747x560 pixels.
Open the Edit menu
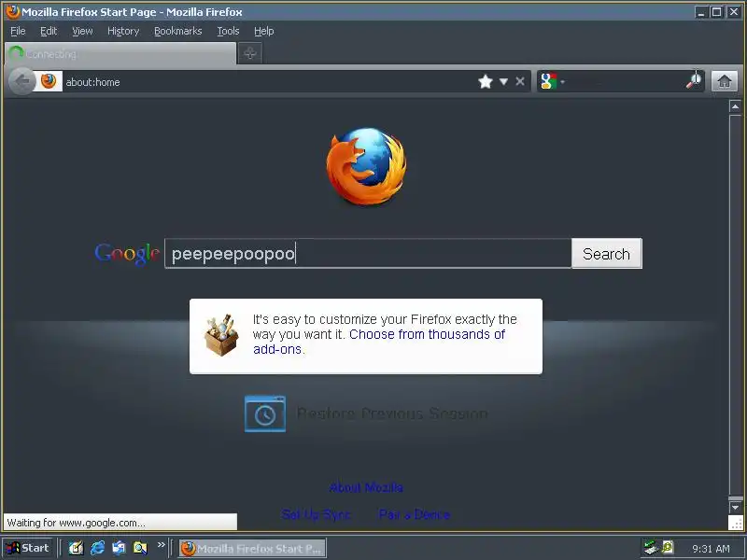[49, 31]
